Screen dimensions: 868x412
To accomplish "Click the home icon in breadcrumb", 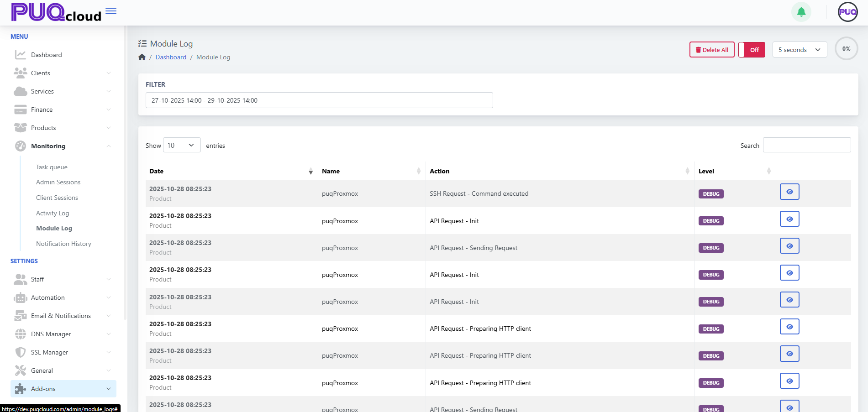I will [x=142, y=57].
